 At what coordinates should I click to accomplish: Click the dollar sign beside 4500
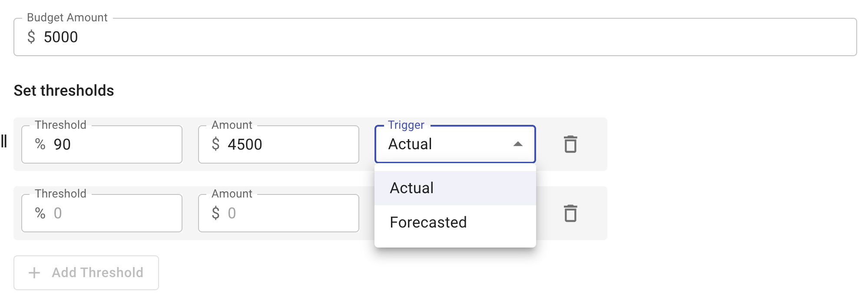coord(215,144)
